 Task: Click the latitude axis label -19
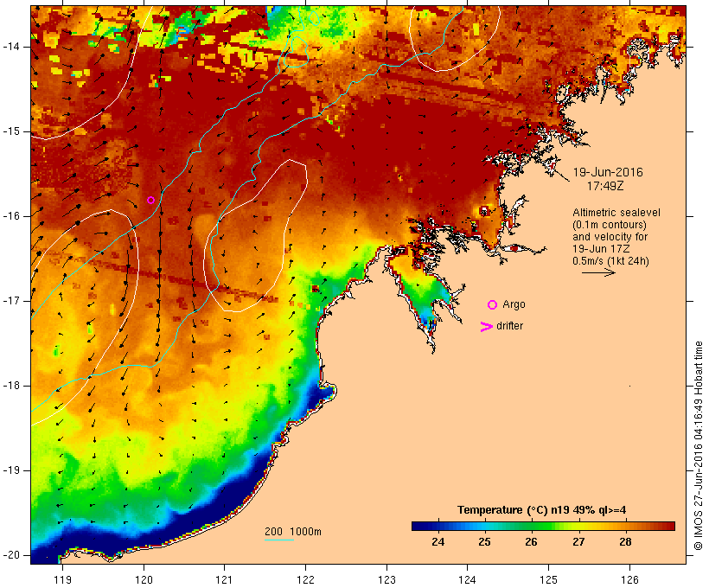click(11, 470)
